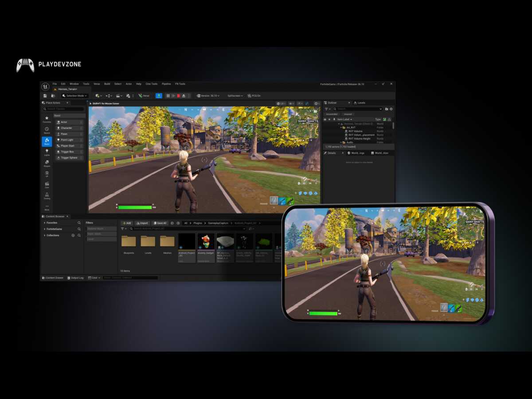Open Outliner filter funnel dropdown

coord(328,109)
